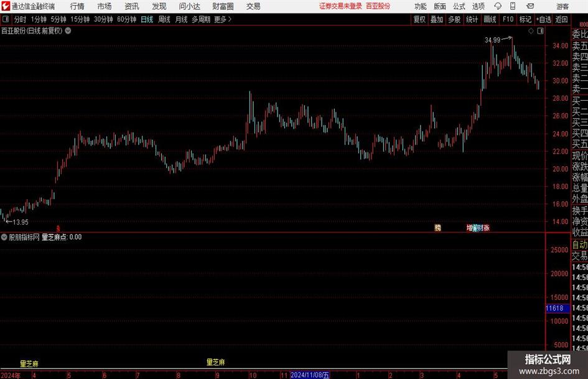Click the 标记 mark button
The height and width of the screenshot is (379, 588).
click(525, 19)
